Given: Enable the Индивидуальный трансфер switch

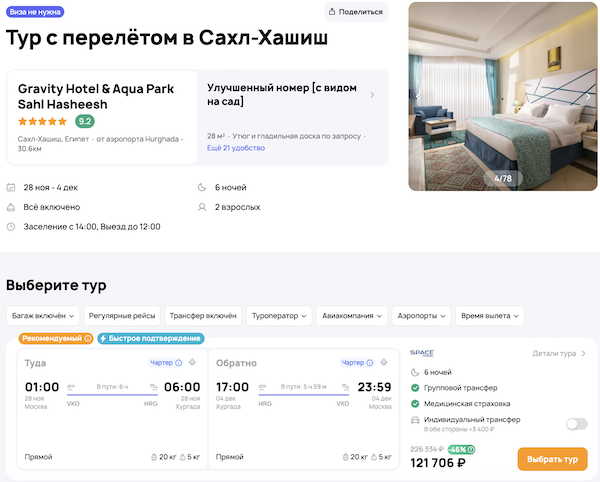Looking at the screenshot, I should (576, 424).
